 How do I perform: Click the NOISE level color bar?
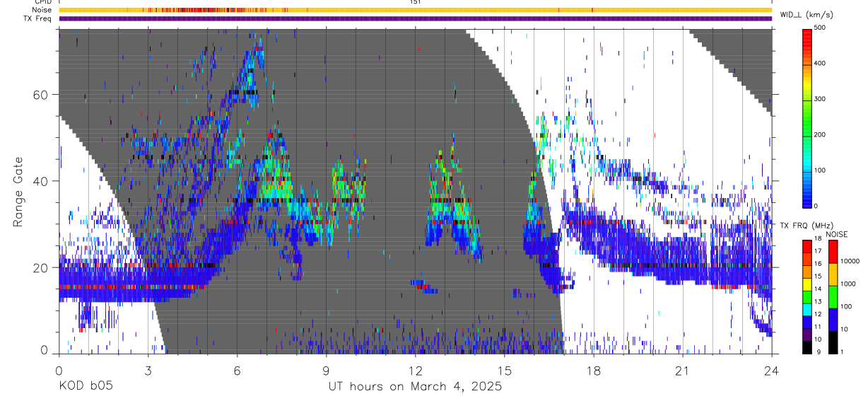click(833, 296)
